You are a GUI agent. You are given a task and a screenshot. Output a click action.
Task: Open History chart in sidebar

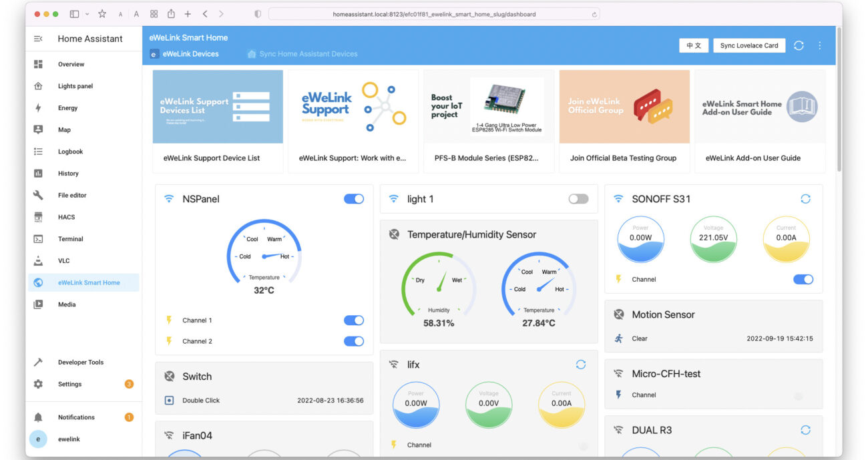coord(83,174)
